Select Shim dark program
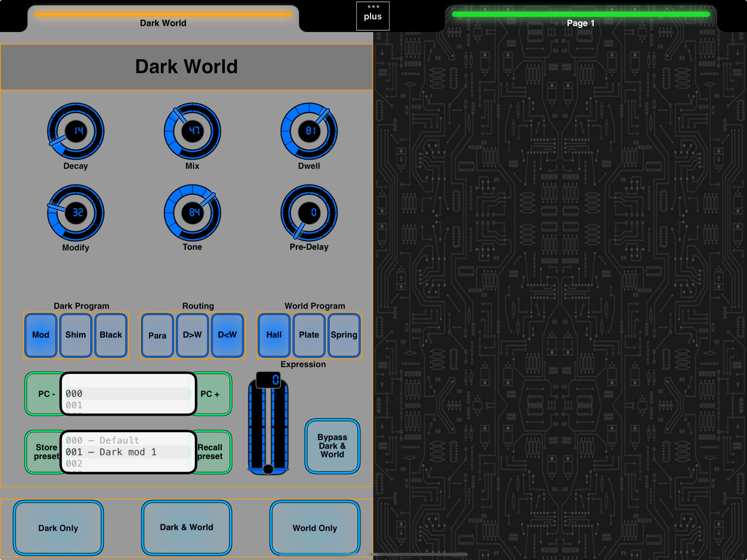747x560 pixels. coord(76,335)
